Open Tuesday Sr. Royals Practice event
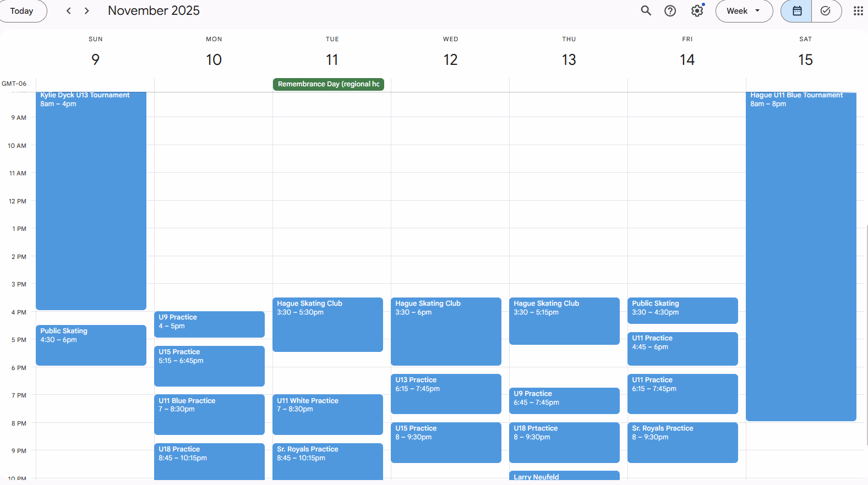This screenshot has height=485, width=868. click(327, 461)
